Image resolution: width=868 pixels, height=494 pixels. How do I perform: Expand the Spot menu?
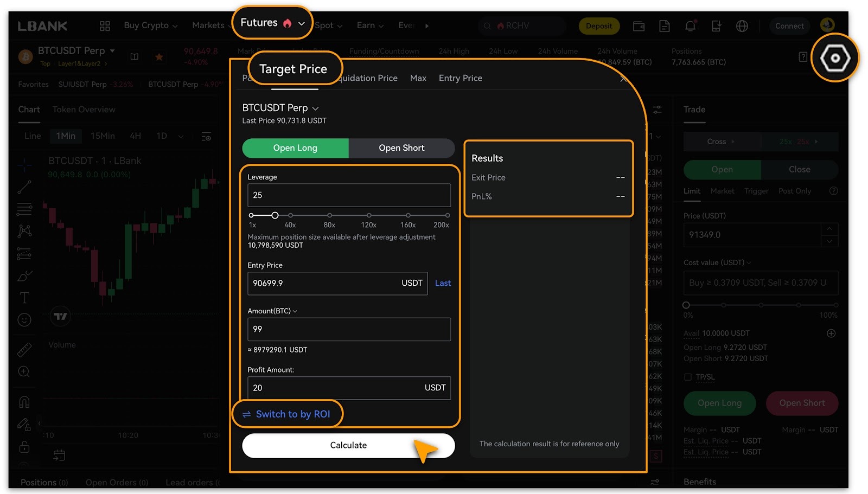pyautogui.click(x=329, y=25)
